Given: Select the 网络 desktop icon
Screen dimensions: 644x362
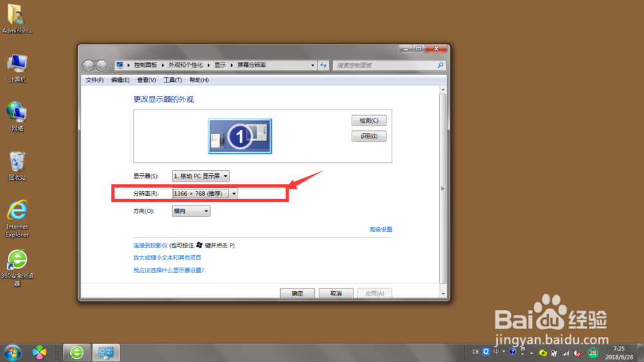Looking at the screenshot, I should [x=17, y=117].
